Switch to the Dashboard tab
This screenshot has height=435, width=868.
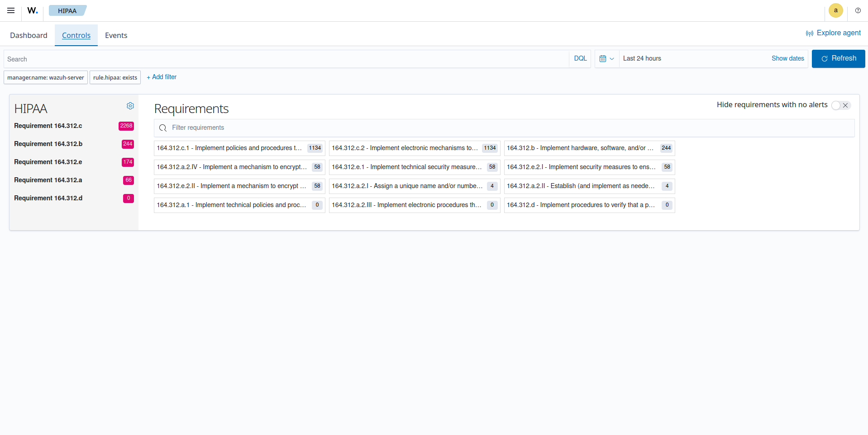coord(29,35)
